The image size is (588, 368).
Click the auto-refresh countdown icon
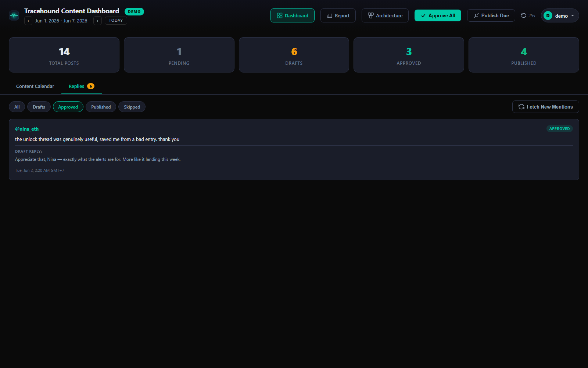(524, 15)
